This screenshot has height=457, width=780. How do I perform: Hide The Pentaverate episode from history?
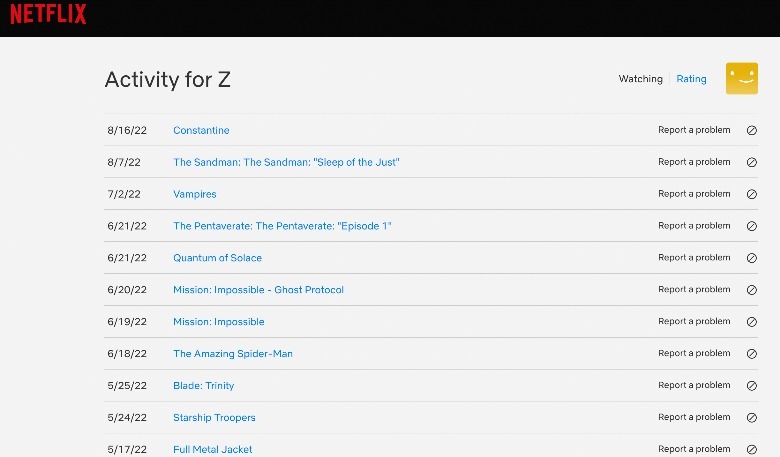[x=752, y=226]
